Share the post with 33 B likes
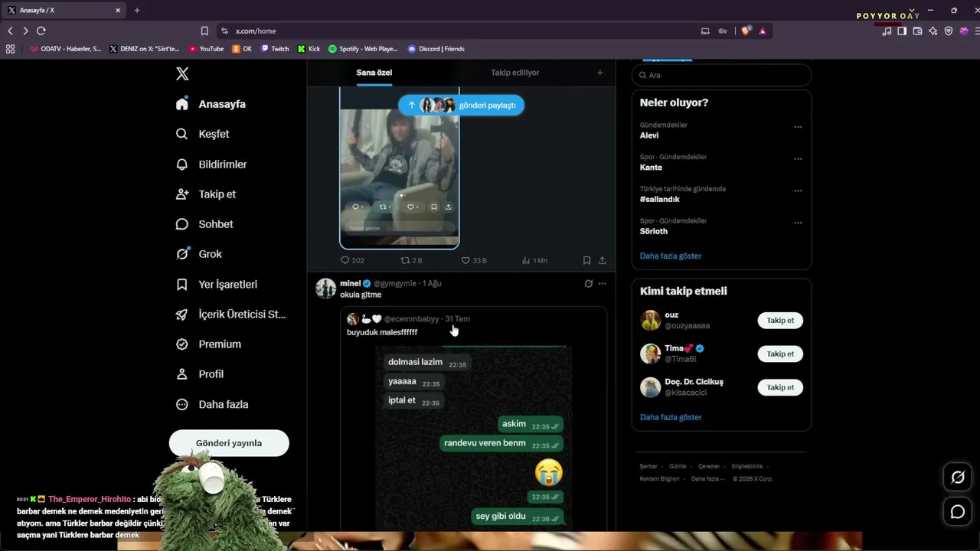This screenshot has height=551, width=980. (x=603, y=260)
